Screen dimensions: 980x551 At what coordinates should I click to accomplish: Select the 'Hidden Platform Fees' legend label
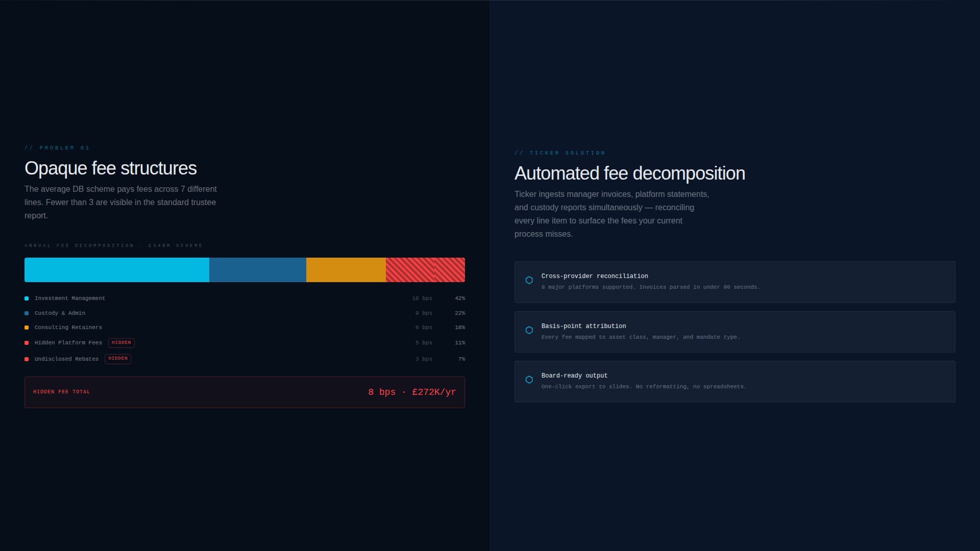tap(68, 343)
